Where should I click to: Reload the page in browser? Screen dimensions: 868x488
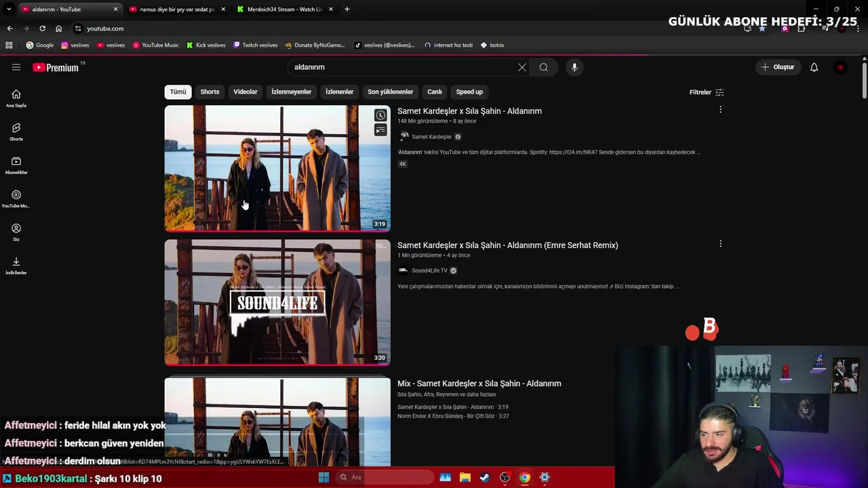[42, 28]
